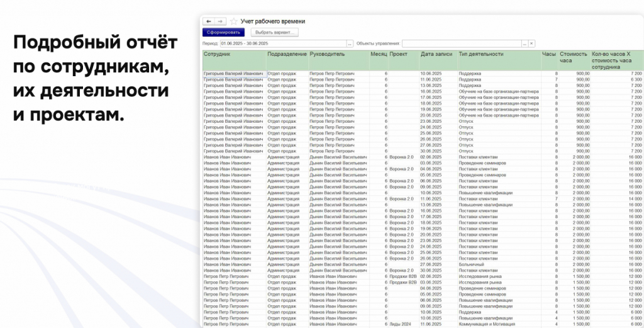Click the Лиды 2024 project cell
Screen dimensions: 644x328
point(400,324)
